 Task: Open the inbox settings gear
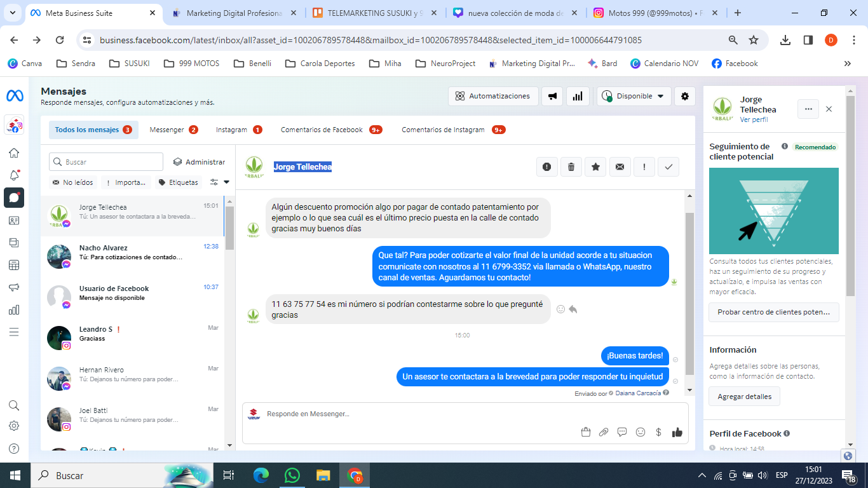click(684, 96)
